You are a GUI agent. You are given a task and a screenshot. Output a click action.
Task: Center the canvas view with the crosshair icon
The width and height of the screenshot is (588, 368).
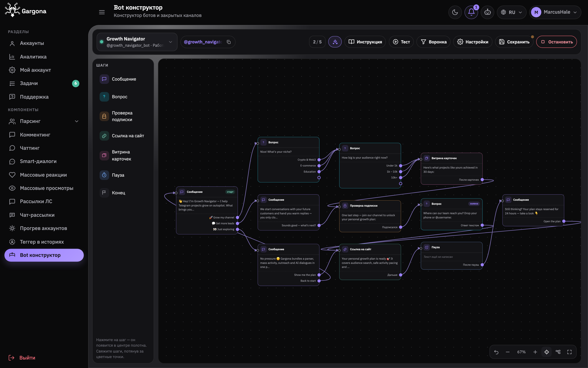(x=547, y=352)
